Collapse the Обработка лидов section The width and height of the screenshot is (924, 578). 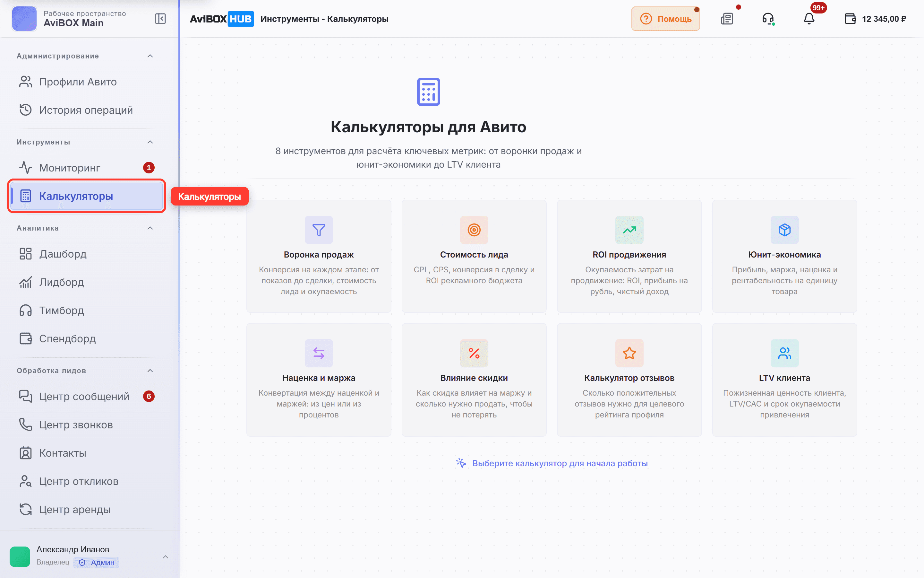(150, 371)
